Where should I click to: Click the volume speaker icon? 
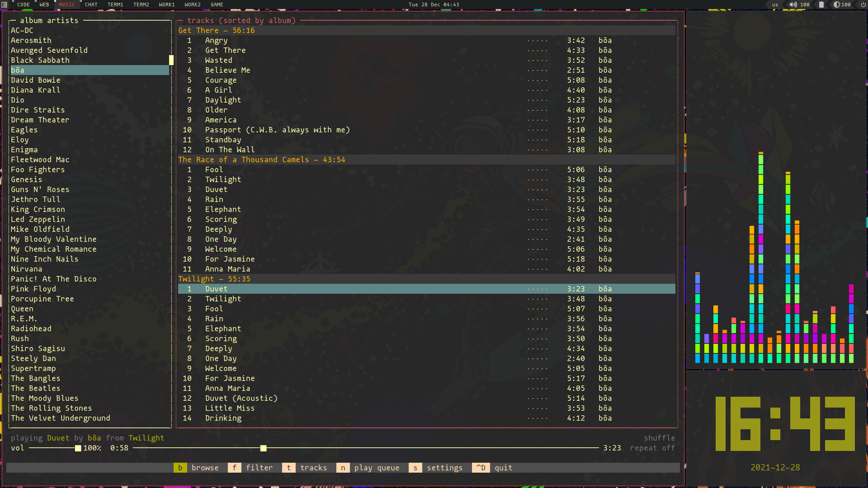pos(793,5)
